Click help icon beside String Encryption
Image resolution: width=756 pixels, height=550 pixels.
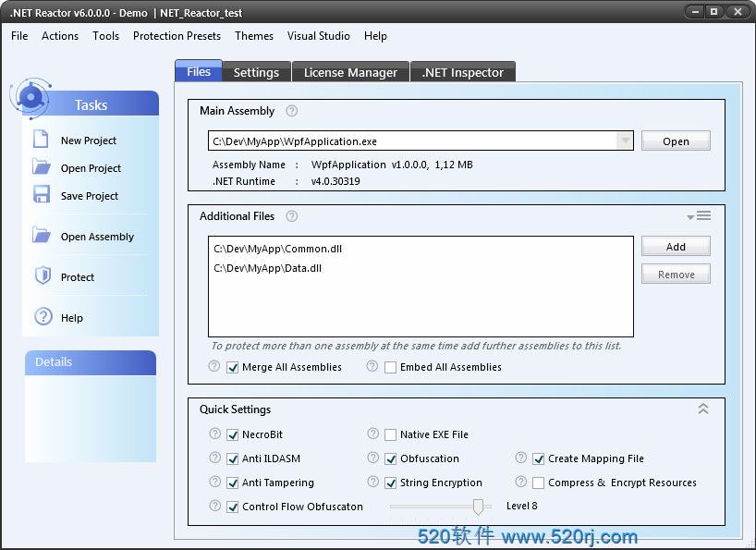(372, 482)
